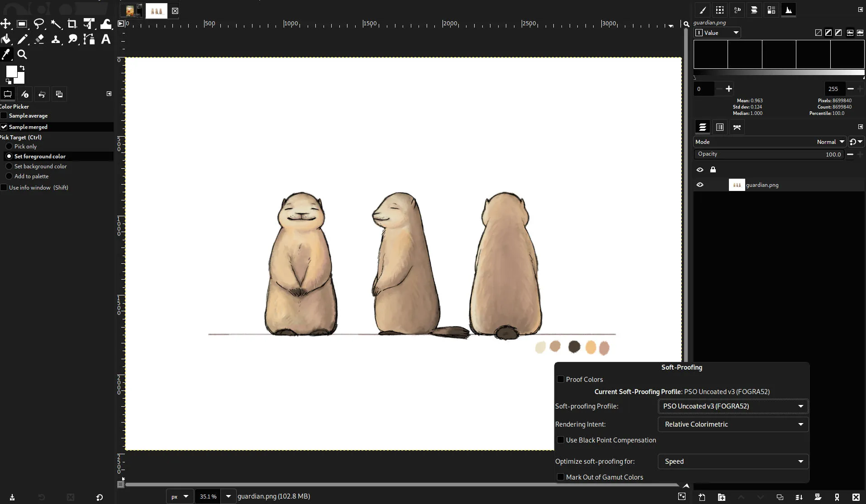This screenshot has width=866, height=504.
Task: Enable the Proof Colors checkbox
Action: [x=561, y=380]
